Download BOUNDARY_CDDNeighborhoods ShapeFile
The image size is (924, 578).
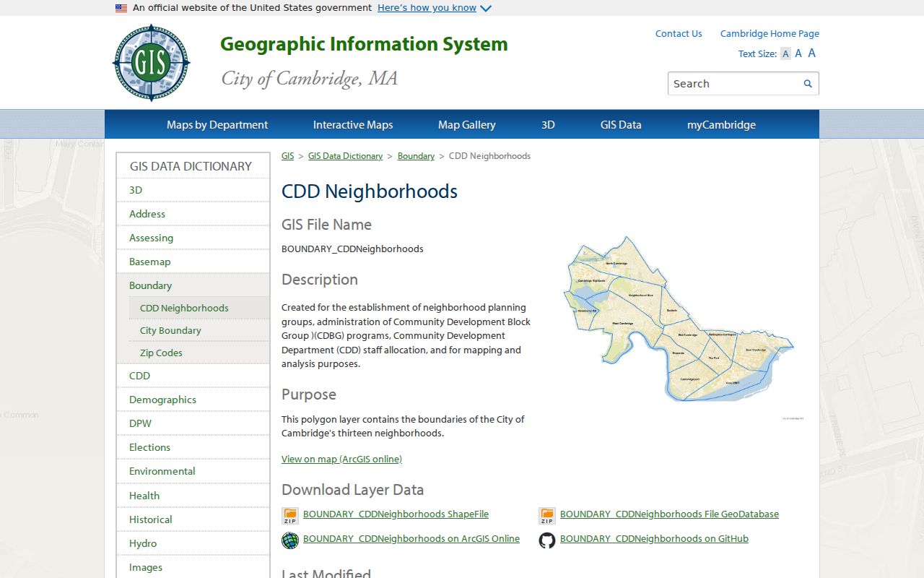click(x=396, y=514)
